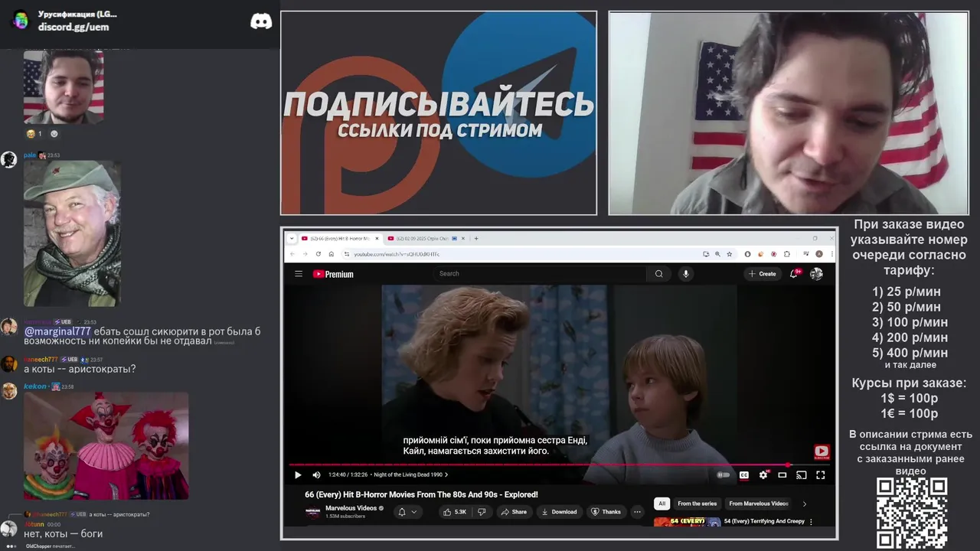The width and height of the screenshot is (980, 551).
Task: Open the bearded man photo posted by pale
Action: click(72, 233)
